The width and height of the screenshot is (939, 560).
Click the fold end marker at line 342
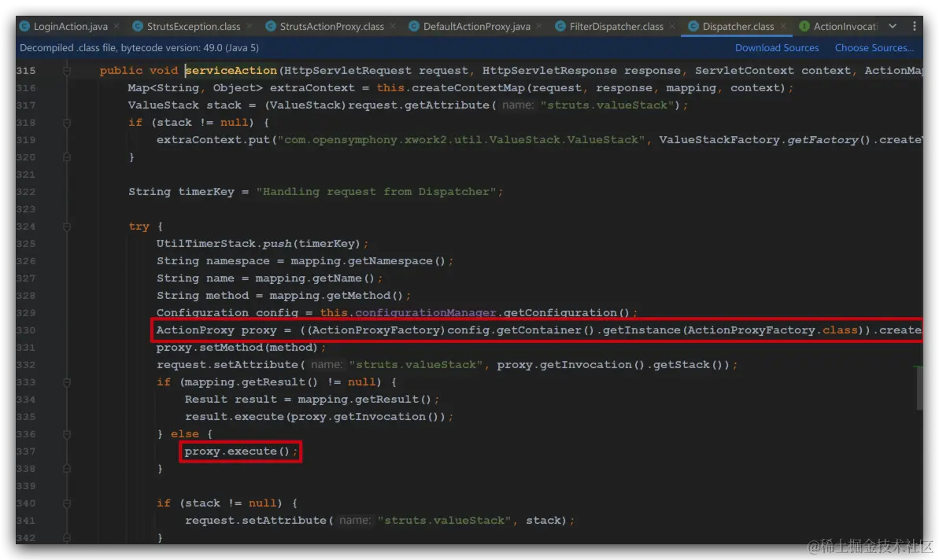[66, 538]
